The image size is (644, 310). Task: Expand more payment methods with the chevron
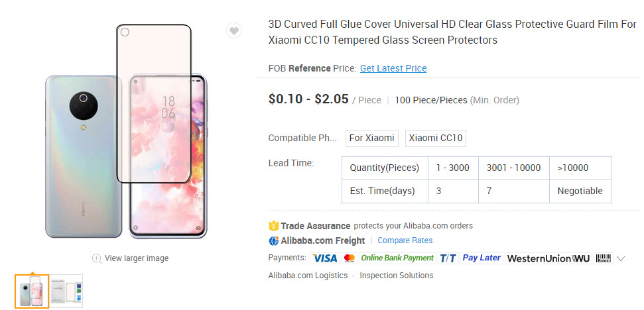[621, 258]
